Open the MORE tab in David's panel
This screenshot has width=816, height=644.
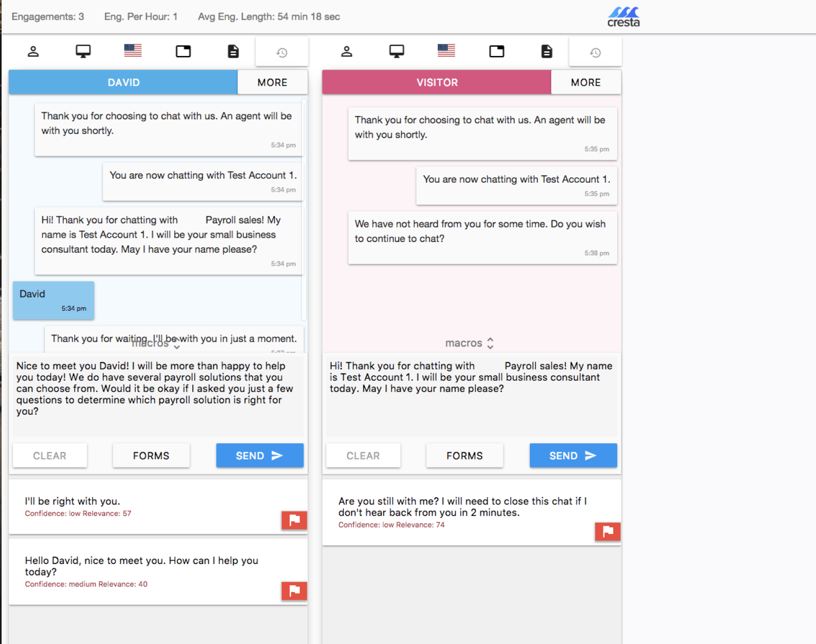click(x=272, y=83)
